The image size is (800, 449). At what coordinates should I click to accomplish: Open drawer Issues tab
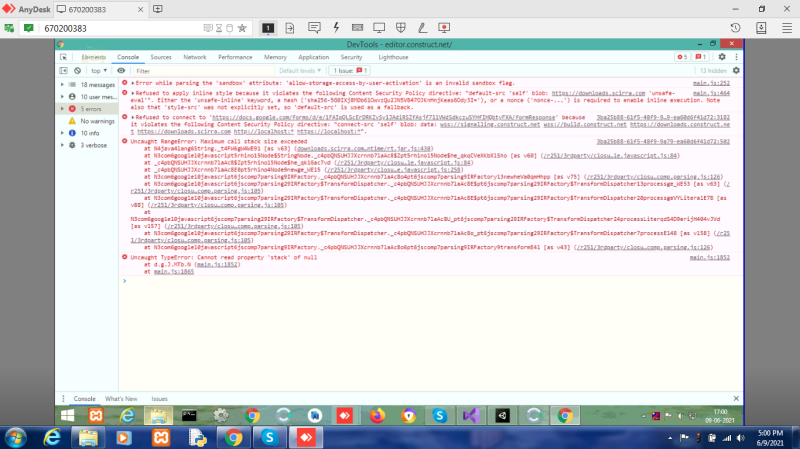[x=159, y=399]
